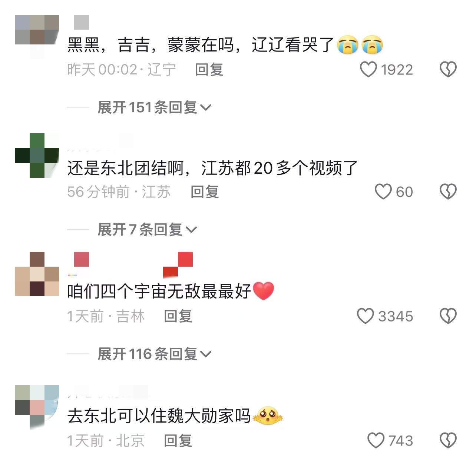Dislike the 咱们四个宇宙无敌最最好 comment
Viewport: 476px width, 457px height.
click(x=448, y=316)
